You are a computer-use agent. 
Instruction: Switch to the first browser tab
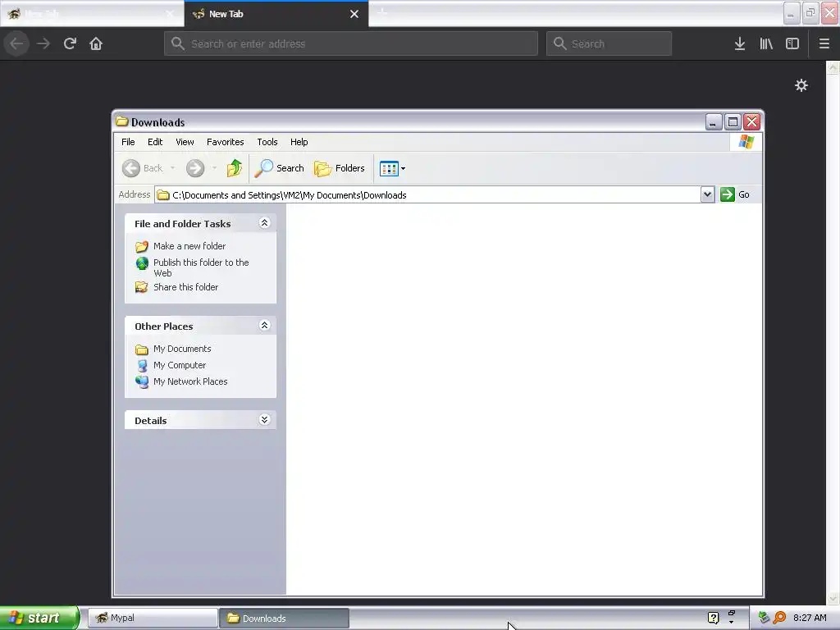(92, 14)
